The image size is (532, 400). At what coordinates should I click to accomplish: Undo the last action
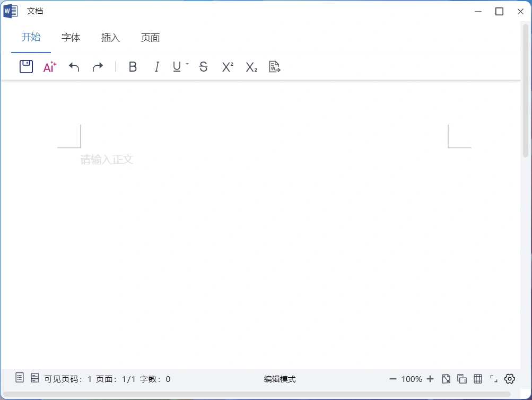click(x=74, y=67)
